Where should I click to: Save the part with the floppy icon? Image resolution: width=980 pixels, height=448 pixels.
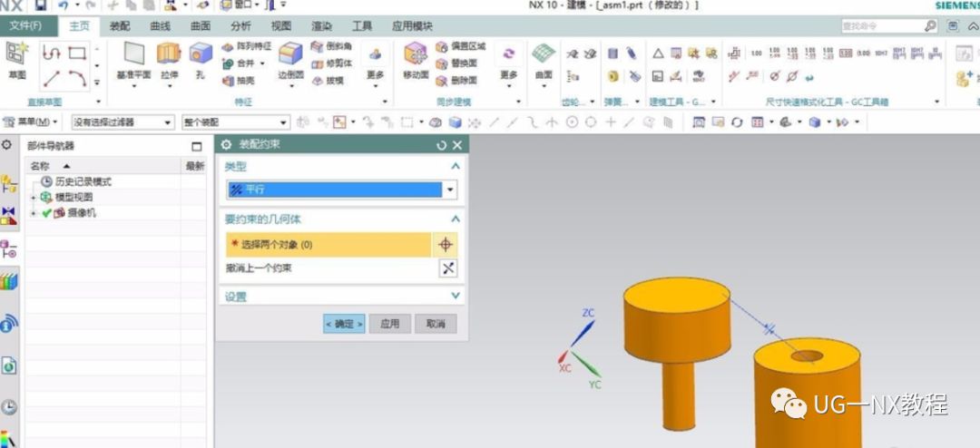(41, 5)
